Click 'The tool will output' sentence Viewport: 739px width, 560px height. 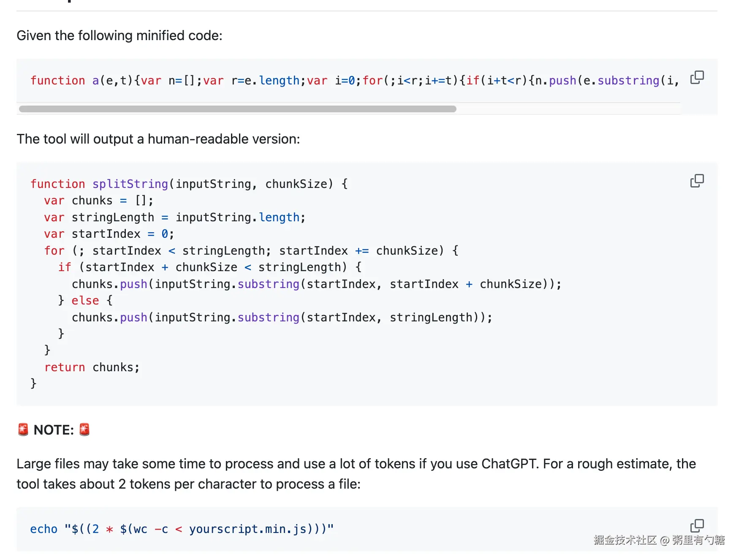(158, 139)
